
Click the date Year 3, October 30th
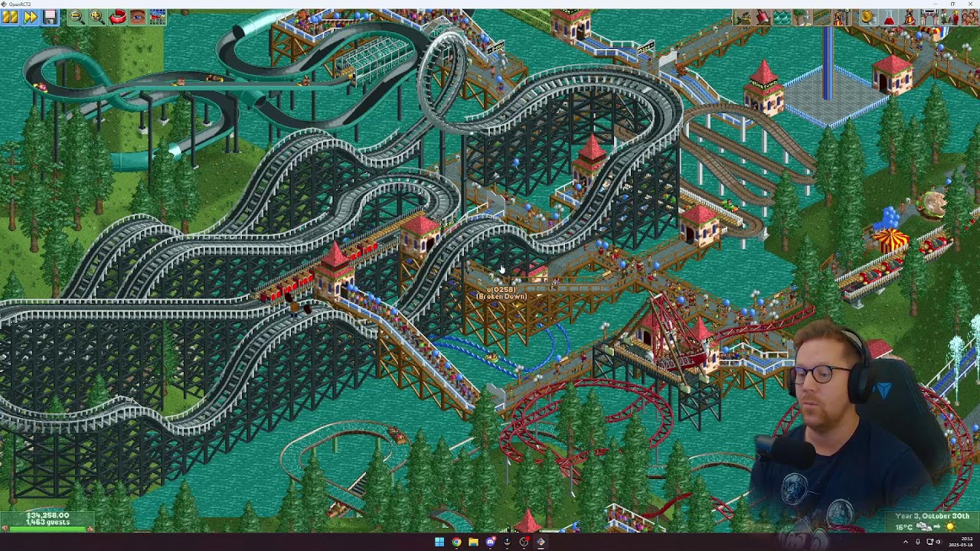tap(933, 516)
